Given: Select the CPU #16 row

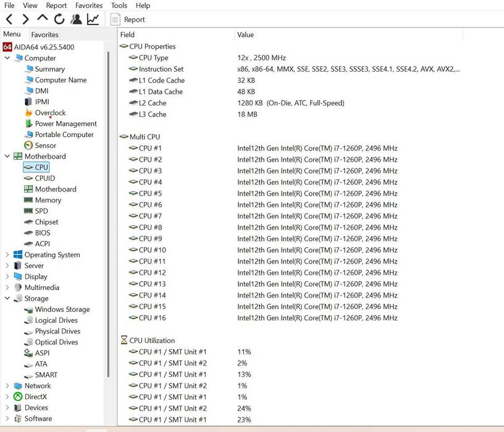Looking at the screenshot, I should pyautogui.click(x=289, y=318).
